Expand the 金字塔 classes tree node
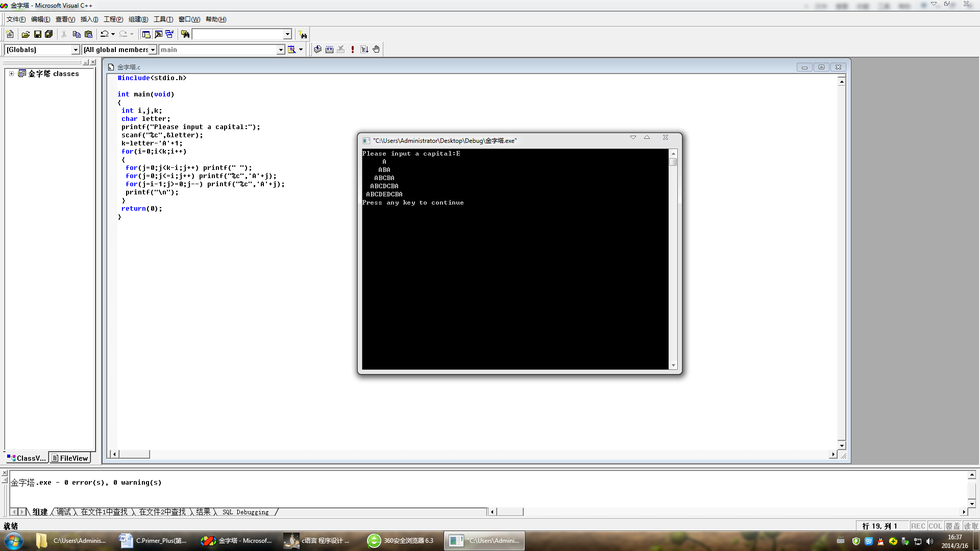 point(11,73)
